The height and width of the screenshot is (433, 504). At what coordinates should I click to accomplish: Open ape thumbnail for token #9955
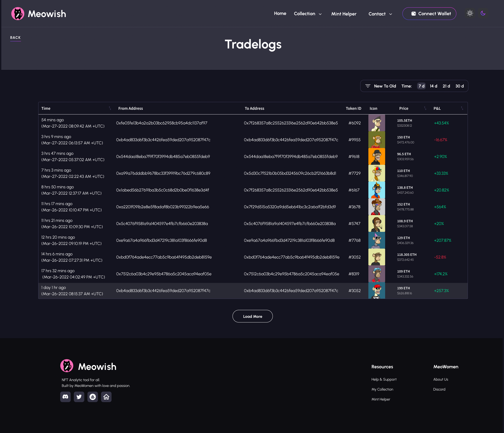click(376, 140)
